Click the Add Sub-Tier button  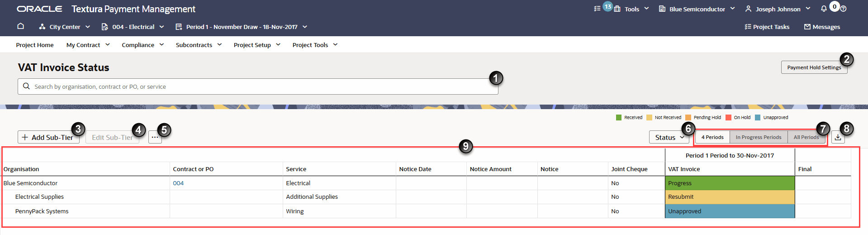click(48, 137)
